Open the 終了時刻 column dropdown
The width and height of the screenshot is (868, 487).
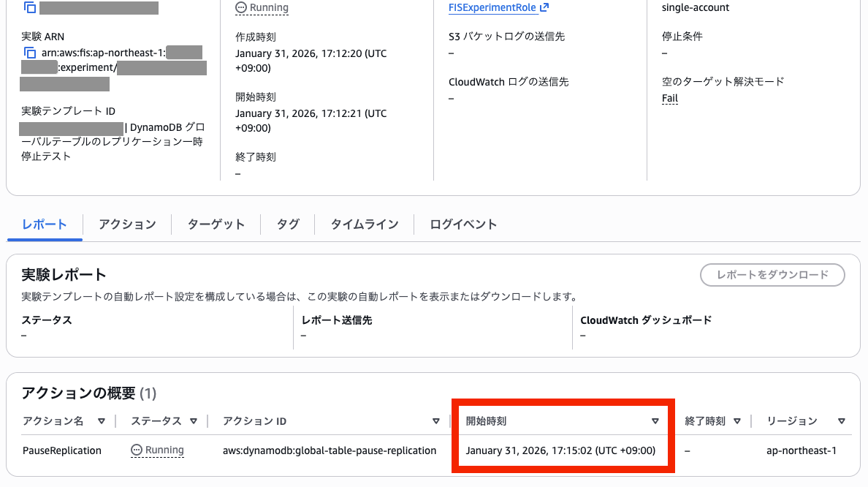pyautogui.click(x=737, y=420)
